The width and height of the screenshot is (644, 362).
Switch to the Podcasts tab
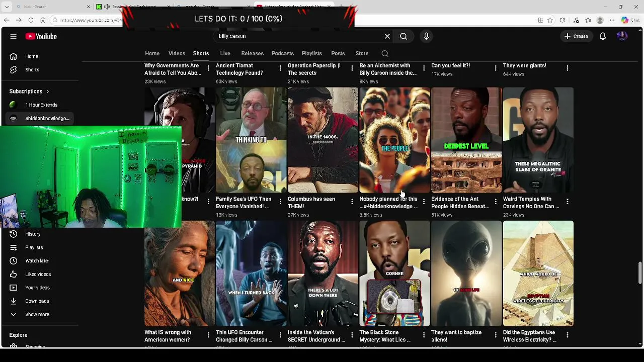click(282, 53)
